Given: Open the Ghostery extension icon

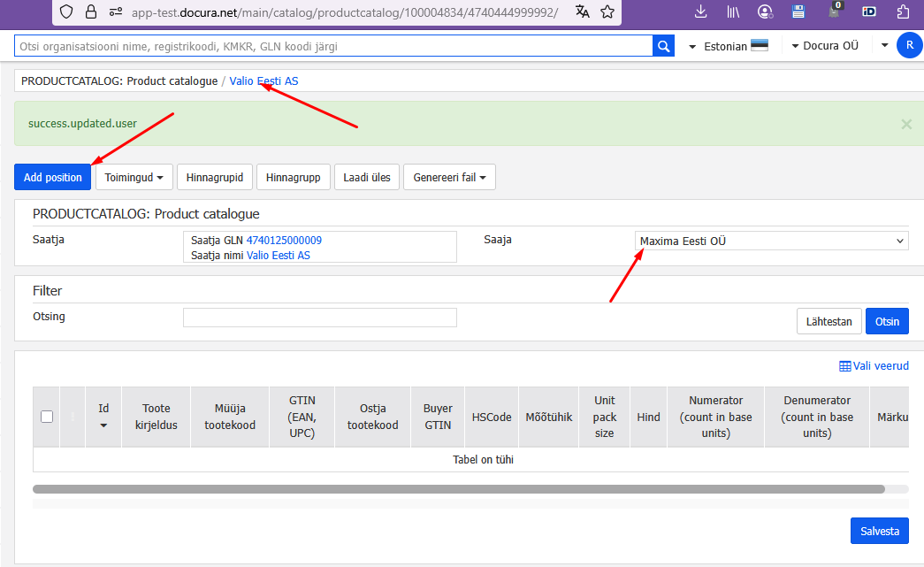Looking at the screenshot, I should tap(834, 10).
